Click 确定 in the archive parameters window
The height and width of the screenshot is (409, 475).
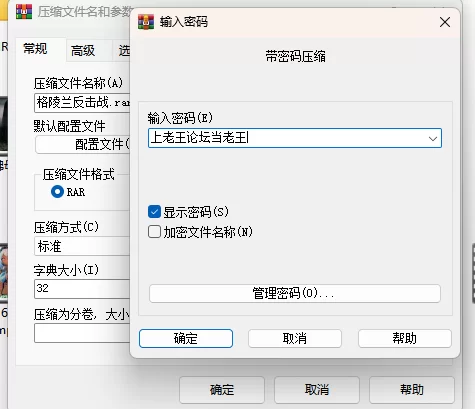pos(222,390)
